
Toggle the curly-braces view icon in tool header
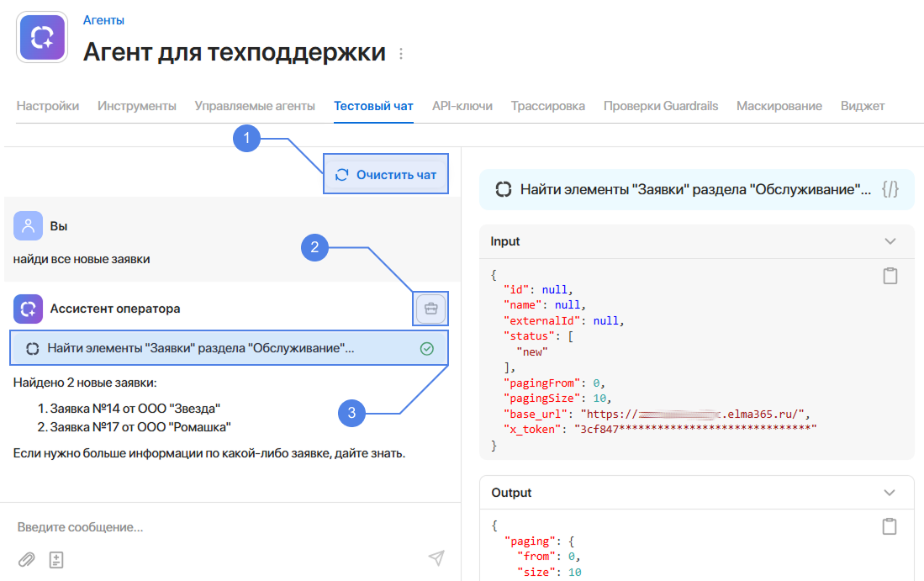click(x=890, y=189)
